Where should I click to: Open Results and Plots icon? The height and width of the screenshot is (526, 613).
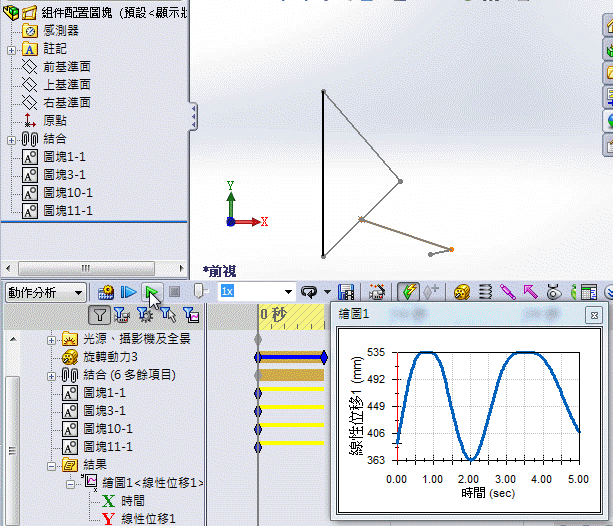tap(589, 292)
